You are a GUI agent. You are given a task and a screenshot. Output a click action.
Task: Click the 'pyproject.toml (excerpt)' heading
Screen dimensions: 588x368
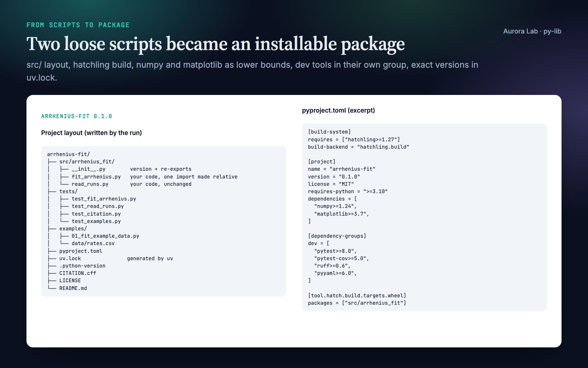[x=338, y=110]
